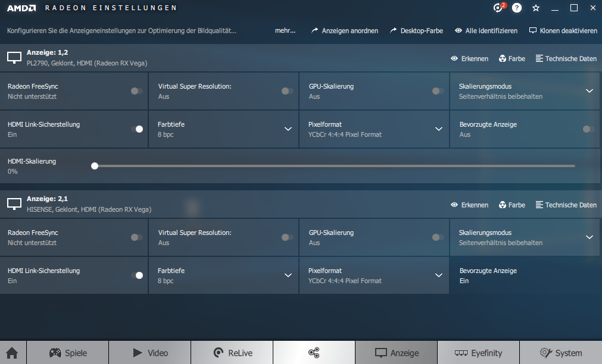Image resolution: width=602 pixels, height=364 pixels.
Task: Go to the Home icon tab
Action: [13, 353]
